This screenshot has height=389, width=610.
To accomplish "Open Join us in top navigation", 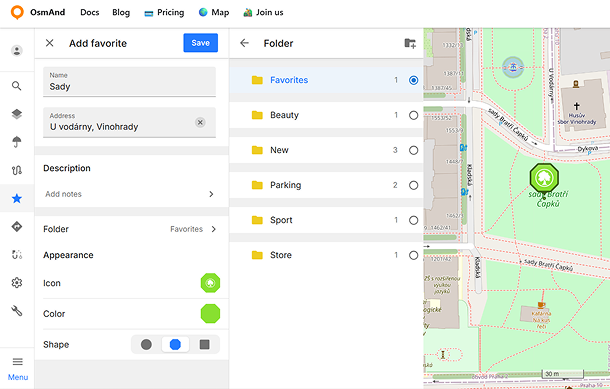I will coord(263,12).
